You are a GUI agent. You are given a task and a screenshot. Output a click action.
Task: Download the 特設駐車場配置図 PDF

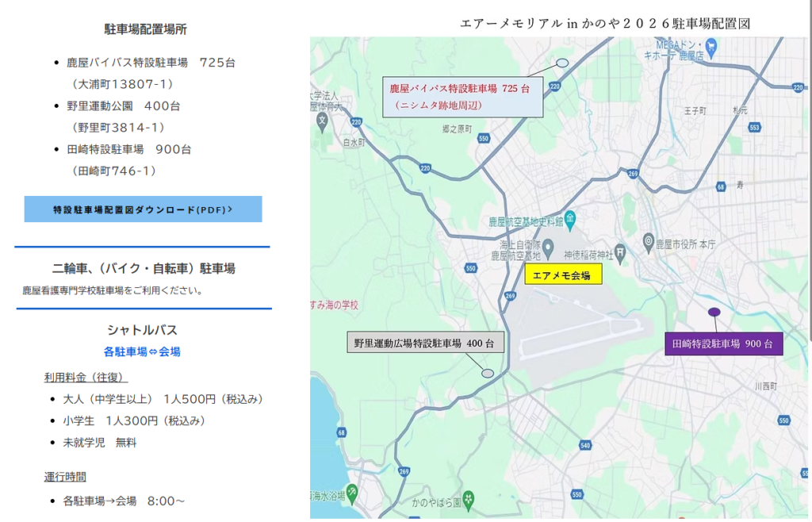(x=143, y=209)
